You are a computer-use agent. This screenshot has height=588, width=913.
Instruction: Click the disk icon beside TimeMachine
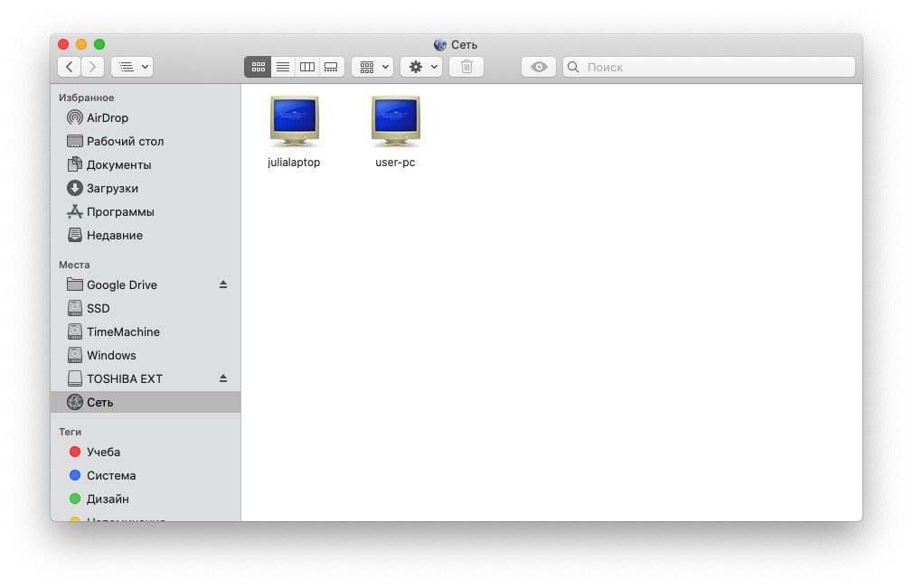pyautogui.click(x=74, y=331)
